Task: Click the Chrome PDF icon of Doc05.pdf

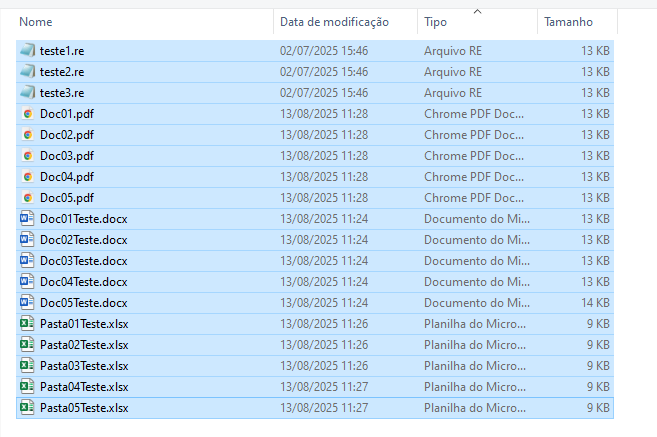Action: pyautogui.click(x=28, y=197)
